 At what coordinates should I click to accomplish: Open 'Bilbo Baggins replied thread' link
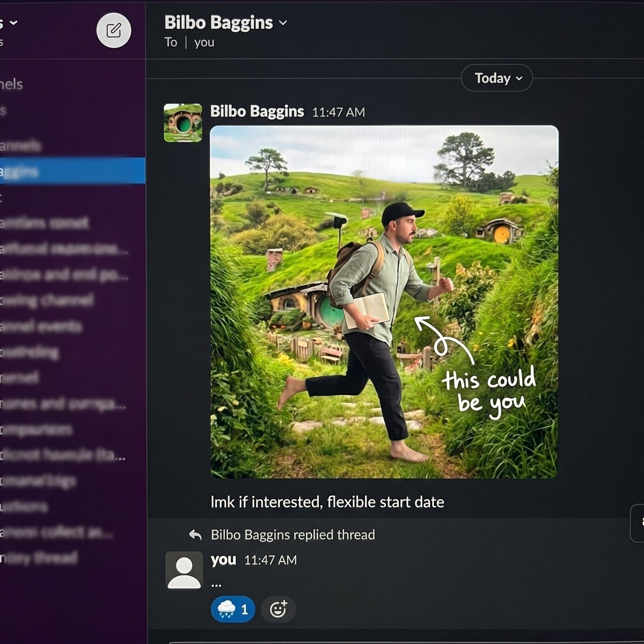pyautogui.click(x=293, y=535)
